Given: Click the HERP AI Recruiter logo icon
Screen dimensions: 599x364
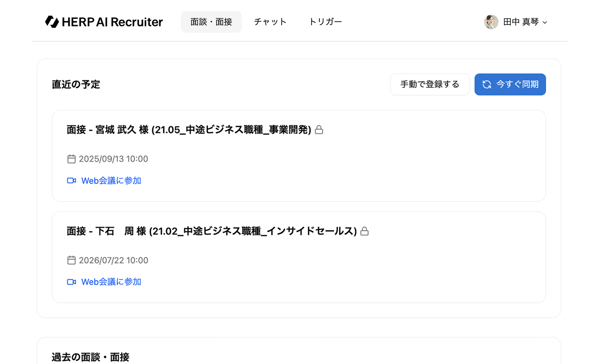Looking at the screenshot, I should (x=52, y=22).
